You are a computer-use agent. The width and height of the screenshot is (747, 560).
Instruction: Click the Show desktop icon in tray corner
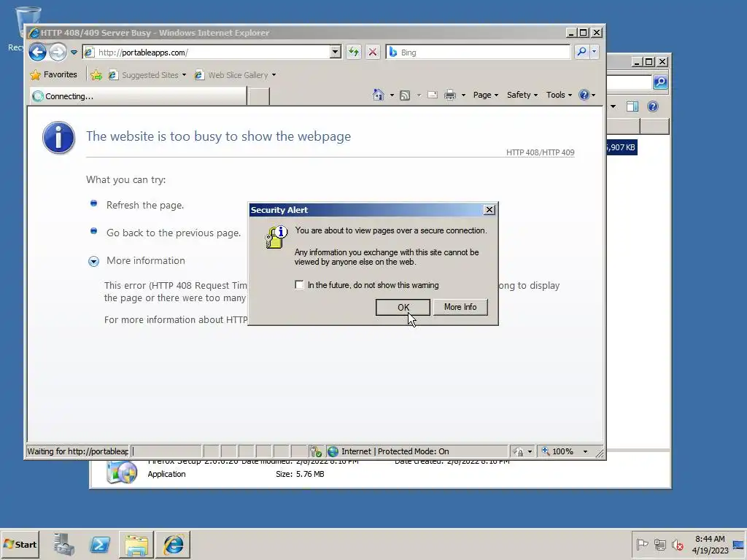[739, 545]
